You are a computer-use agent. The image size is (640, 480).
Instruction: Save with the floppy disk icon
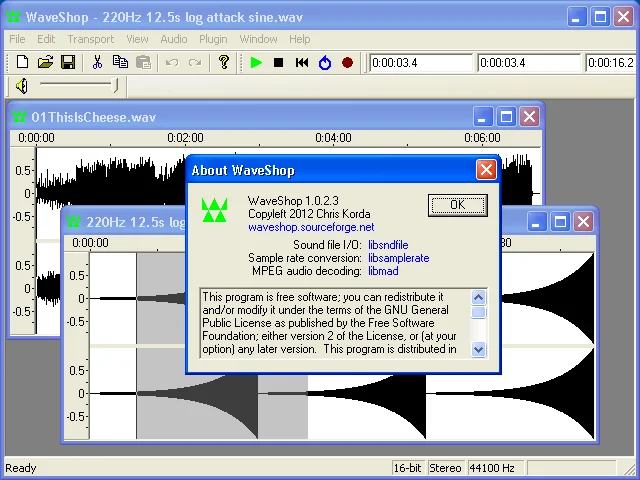point(68,62)
